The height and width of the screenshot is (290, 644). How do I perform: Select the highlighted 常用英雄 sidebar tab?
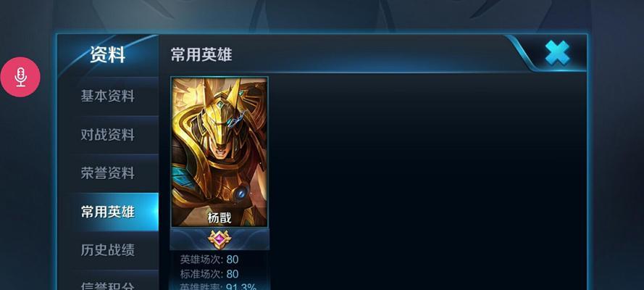click(x=108, y=212)
